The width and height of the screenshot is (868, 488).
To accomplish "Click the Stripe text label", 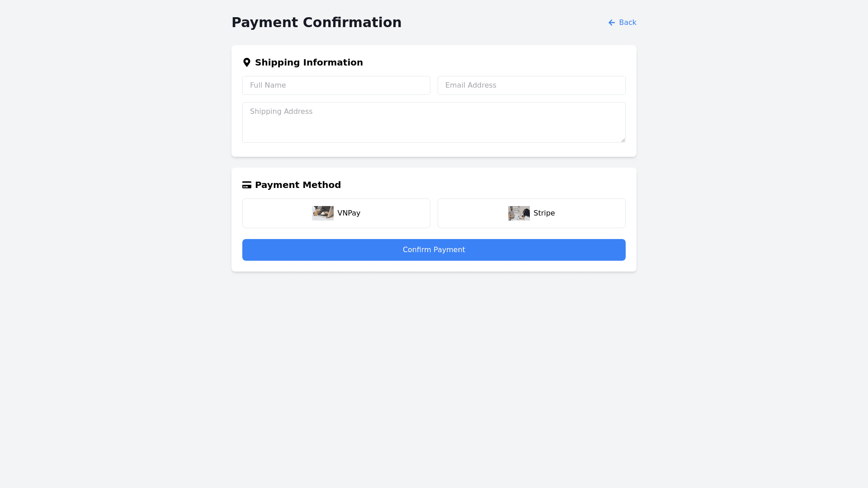I will (x=544, y=213).
